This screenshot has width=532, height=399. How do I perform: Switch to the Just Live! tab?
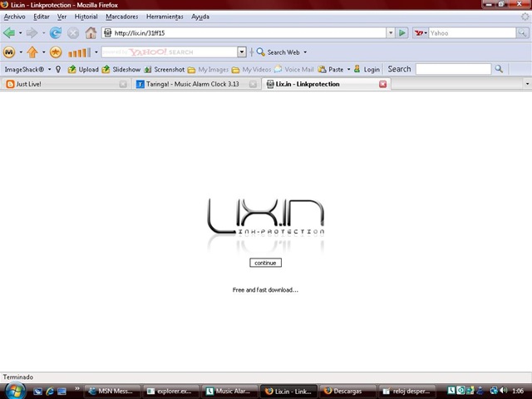pyautogui.click(x=66, y=84)
